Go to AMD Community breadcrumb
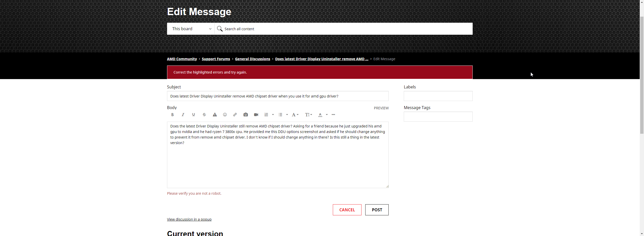Screen dimensions: 644x236 tap(182, 59)
